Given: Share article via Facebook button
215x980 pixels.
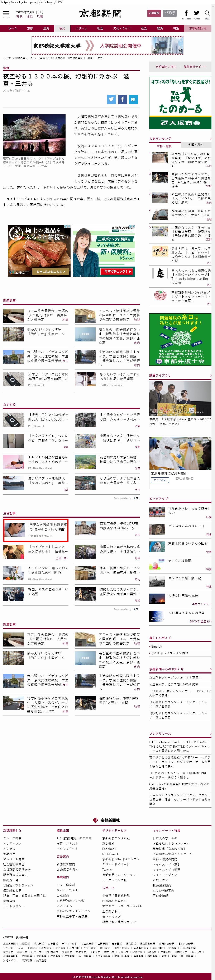Looking at the screenshot, I should point(122,99).
